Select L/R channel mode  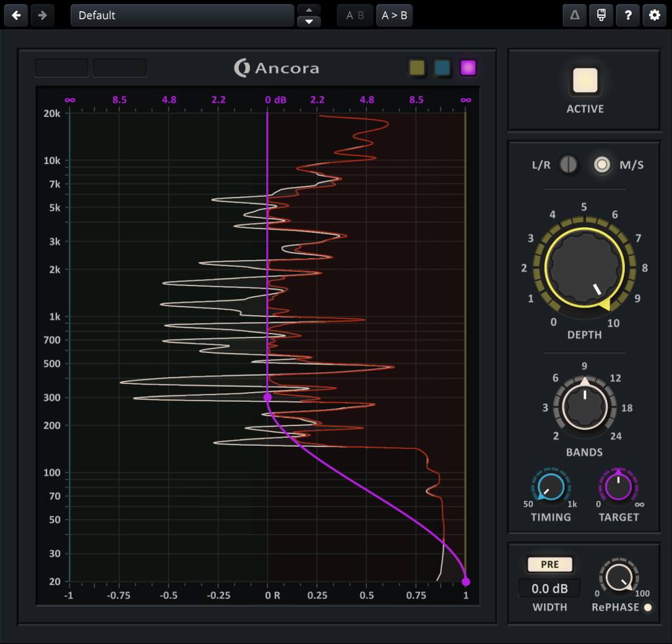(568, 165)
